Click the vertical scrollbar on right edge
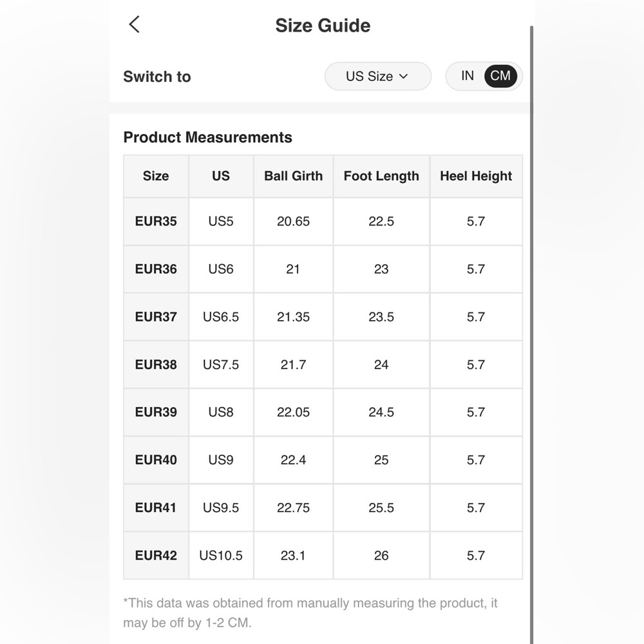The width and height of the screenshot is (644, 644). coord(531,335)
